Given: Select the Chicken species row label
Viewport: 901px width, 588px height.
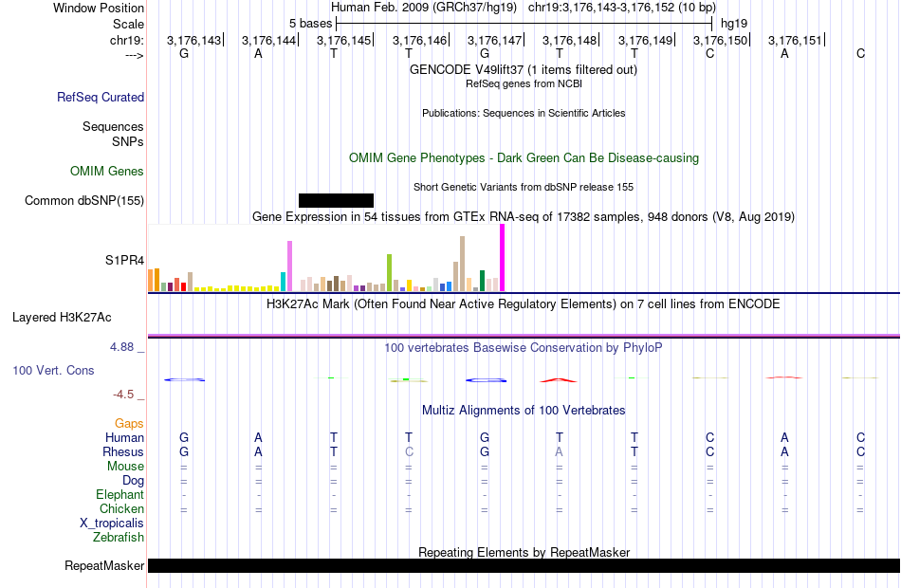Looking at the screenshot, I should tap(121, 508).
